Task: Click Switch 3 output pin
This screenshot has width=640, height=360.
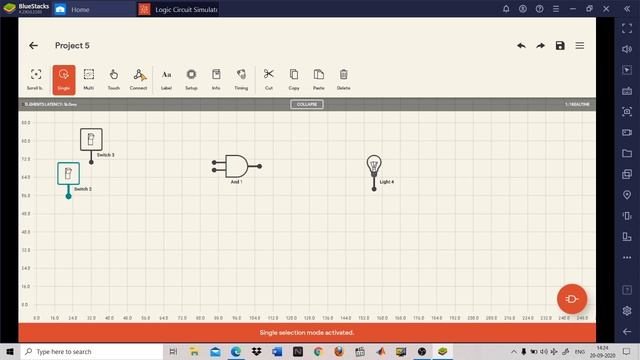Action: pos(91,162)
